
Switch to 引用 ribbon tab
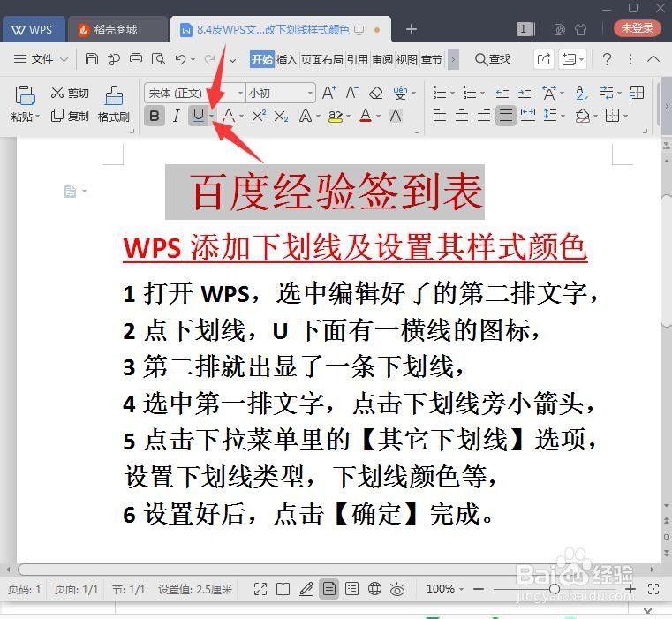click(x=358, y=59)
